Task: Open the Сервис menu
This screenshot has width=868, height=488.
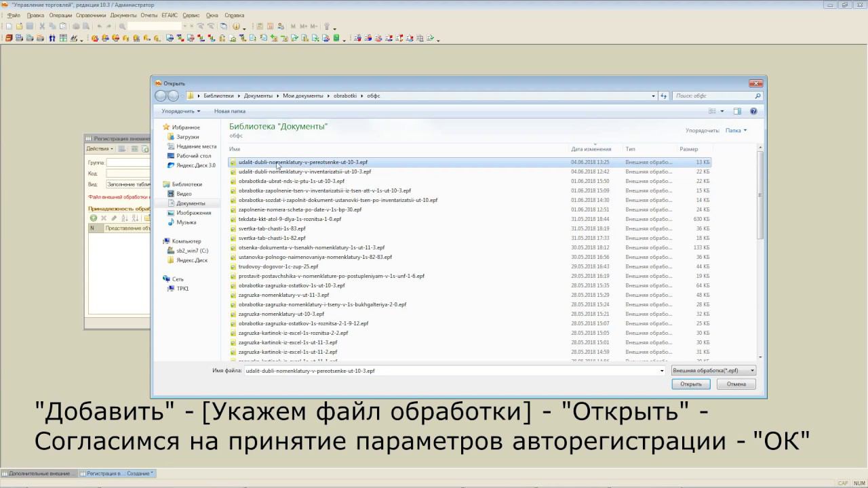Action: [x=191, y=15]
